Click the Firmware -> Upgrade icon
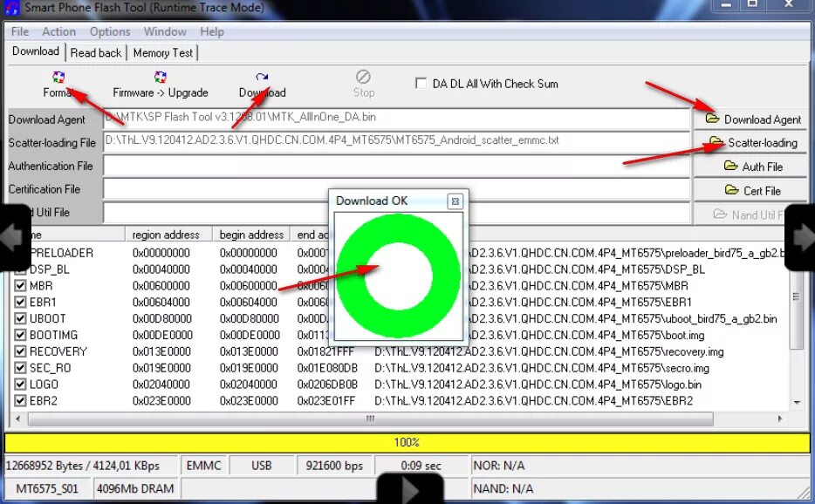Image resolution: width=815 pixels, height=504 pixels. 160,78
